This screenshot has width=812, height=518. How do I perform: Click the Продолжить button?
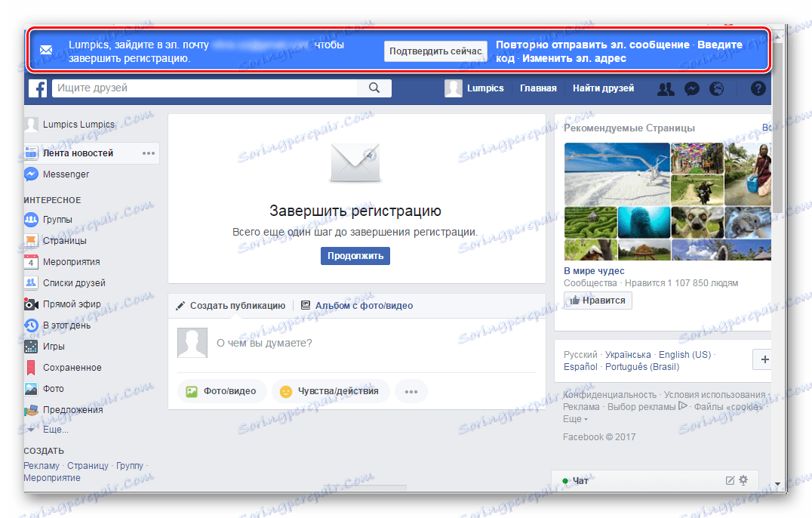click(x=355, y=256)
